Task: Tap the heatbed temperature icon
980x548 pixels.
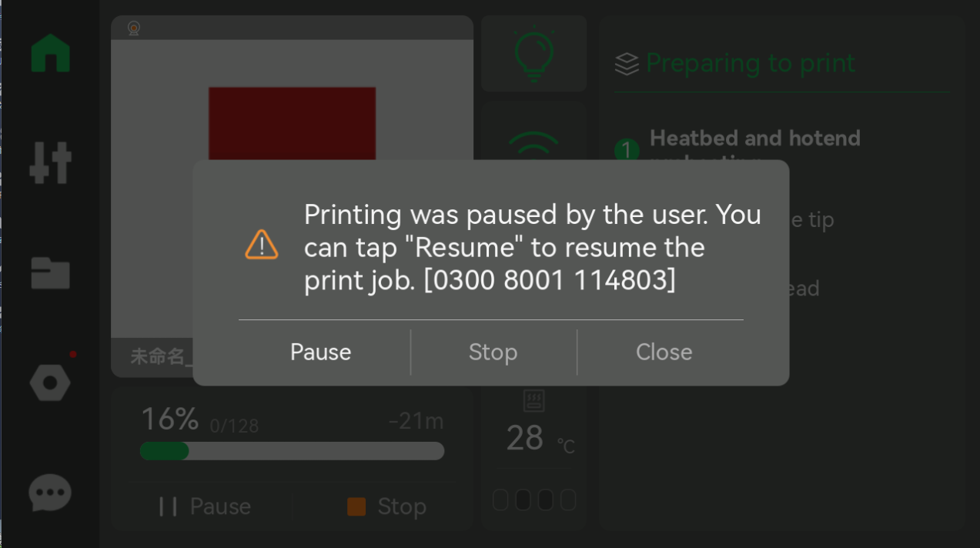Action: [534, 401]
